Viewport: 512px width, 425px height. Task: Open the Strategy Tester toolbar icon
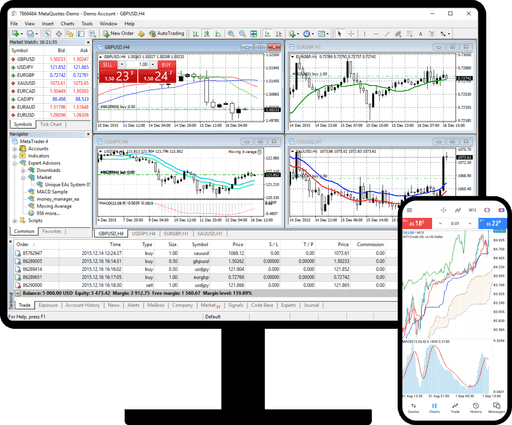click(92, 34)
